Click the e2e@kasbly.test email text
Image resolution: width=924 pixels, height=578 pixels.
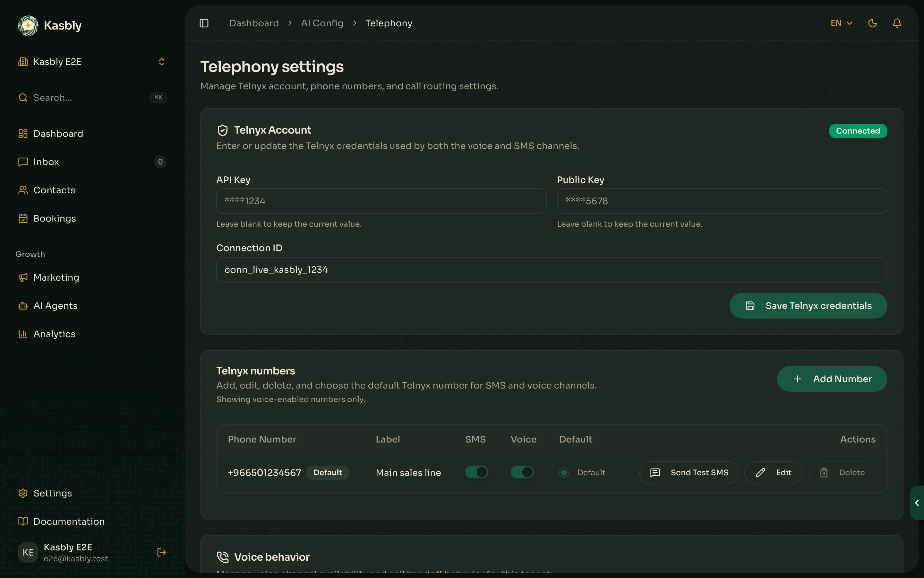coord(76,558)
